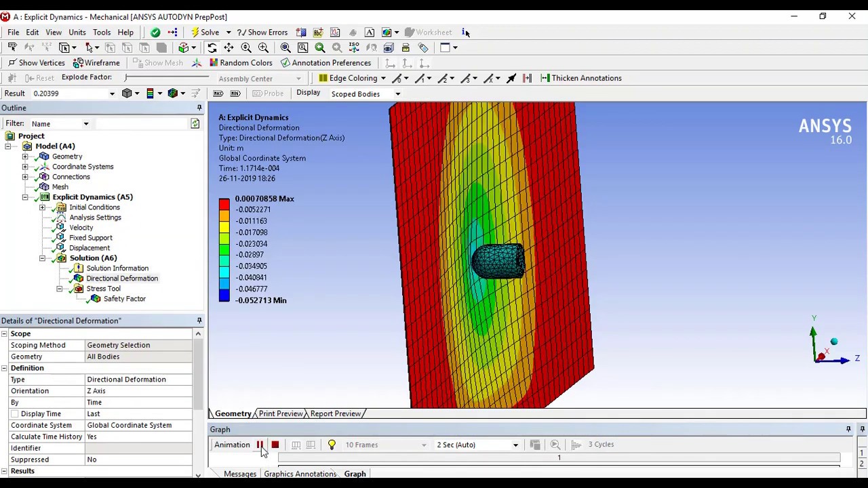Pause the animation playback

click(260, 445)
